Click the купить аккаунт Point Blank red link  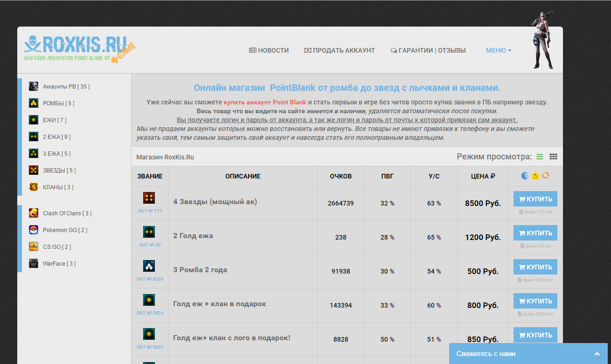(x=265, y=102)
